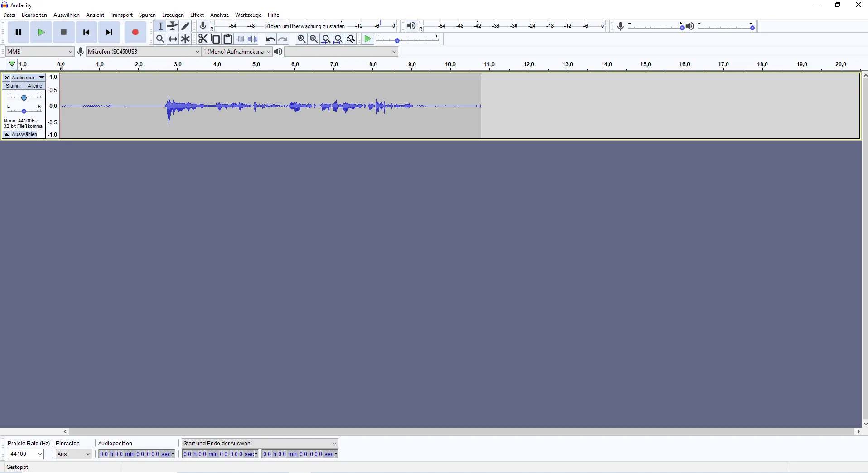Click the Cut scissors icon
Screen dimensions: 868x473
tap(203, 39)
